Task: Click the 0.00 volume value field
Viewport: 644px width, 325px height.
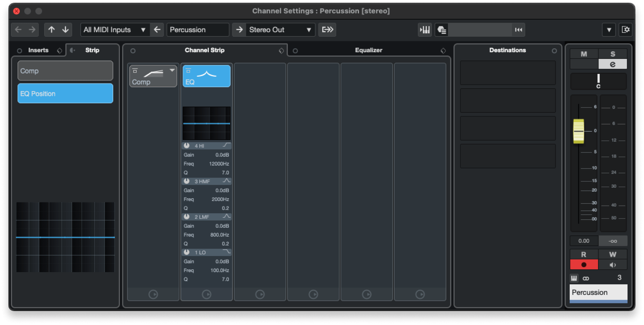Action: click(x=584, y=241)
